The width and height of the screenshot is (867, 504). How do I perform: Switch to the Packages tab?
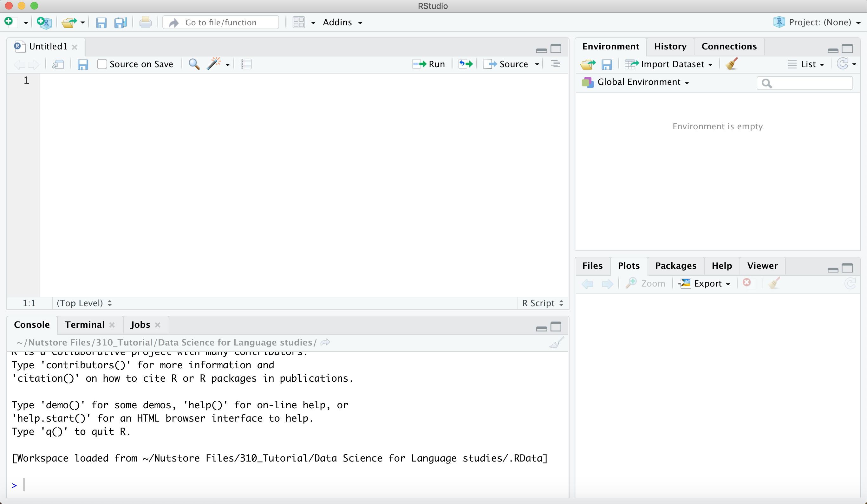(676, 266)
